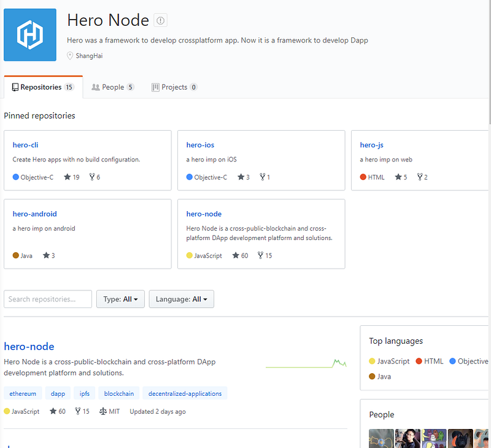Select the decentralized-applications topic tag
Screen dimensions: 491x448
[x=185, y=393]
